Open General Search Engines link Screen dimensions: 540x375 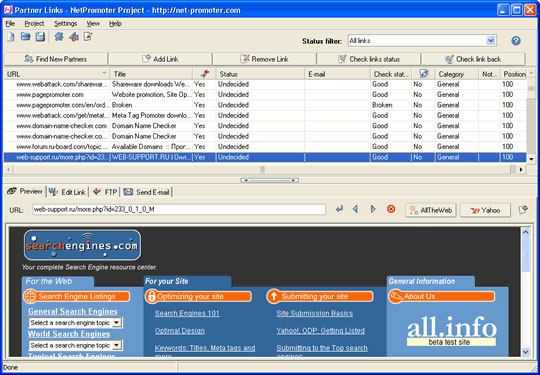(73, 311)
